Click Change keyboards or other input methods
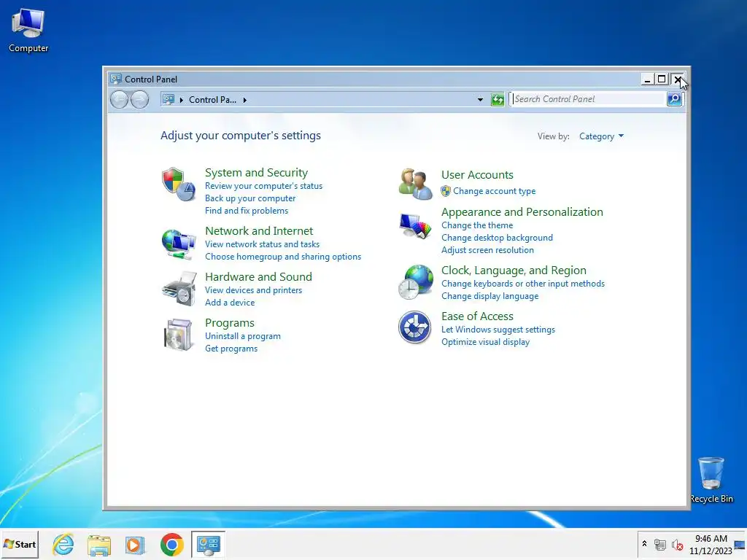This screenshot has height=560, width=747. point(522,284)
